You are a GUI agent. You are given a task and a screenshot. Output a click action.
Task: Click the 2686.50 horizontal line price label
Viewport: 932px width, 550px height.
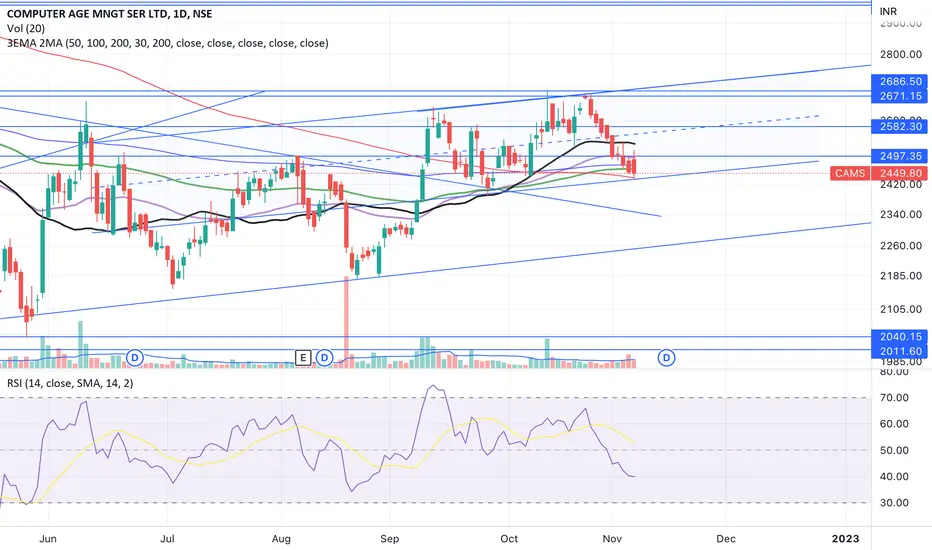[x=900, y=81]
